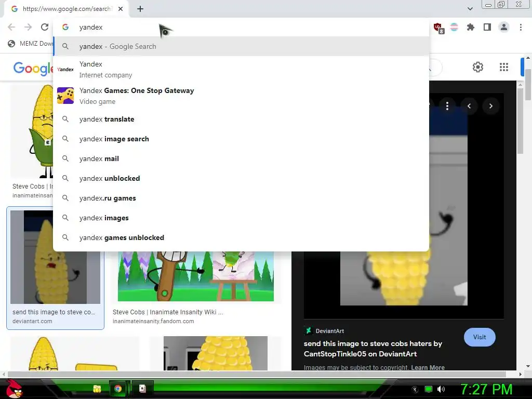This screenshot has height=399, width=532.
Task: Reload the current page
Action: click(x=45, y=27)
